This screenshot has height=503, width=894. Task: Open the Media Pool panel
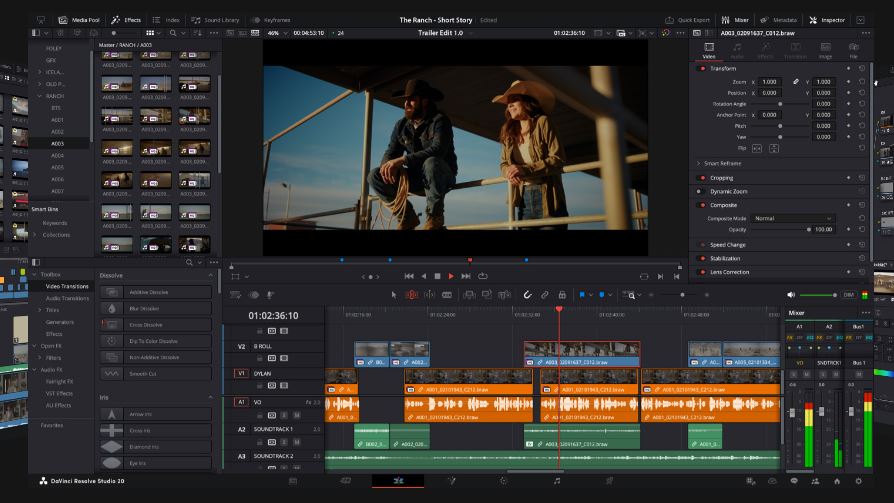(x=78, y=19)
